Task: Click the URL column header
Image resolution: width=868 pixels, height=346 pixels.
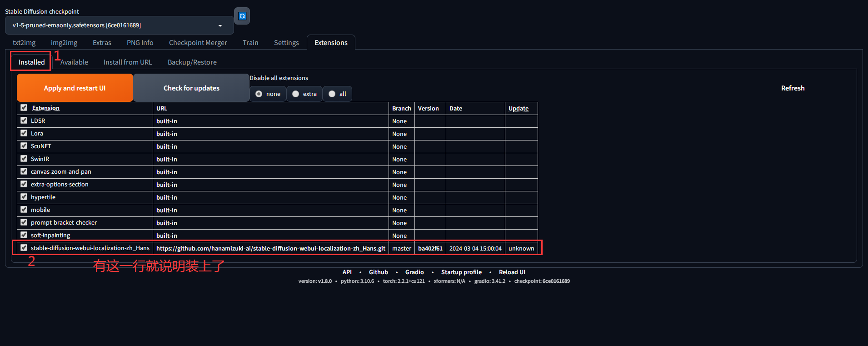Action: click(x=162, y=108)
